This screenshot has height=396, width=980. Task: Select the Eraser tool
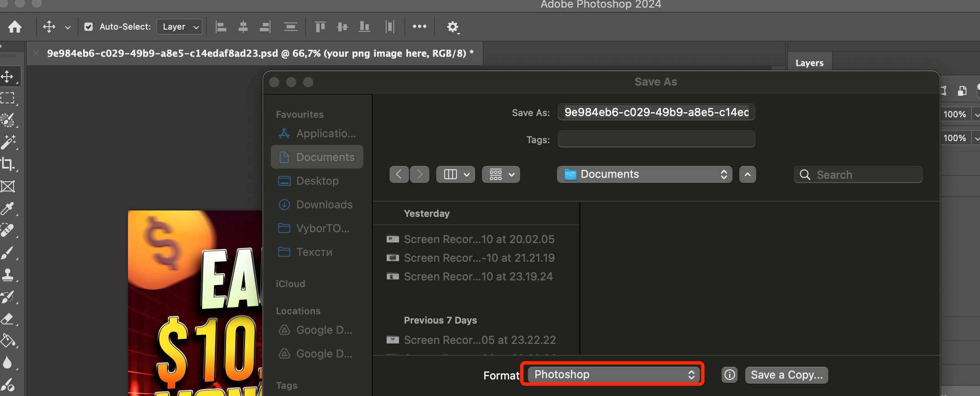[8, 319]
